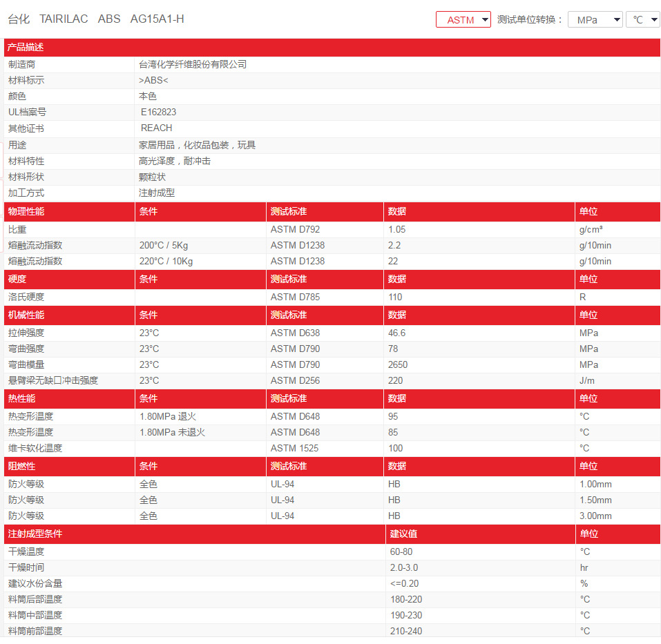Click the moisture value <=0.20
Screen dimensions: 661x644
click(404, 583)
